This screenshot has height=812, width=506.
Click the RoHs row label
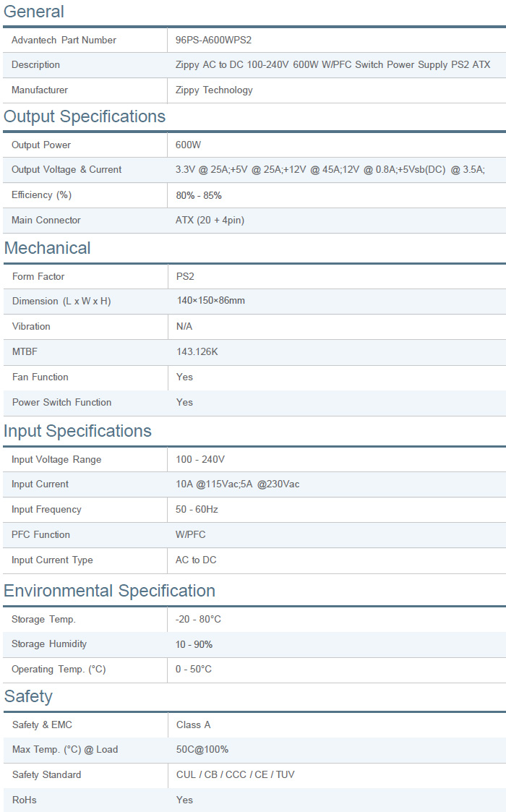pyautogui.click(x=24, y=800)
